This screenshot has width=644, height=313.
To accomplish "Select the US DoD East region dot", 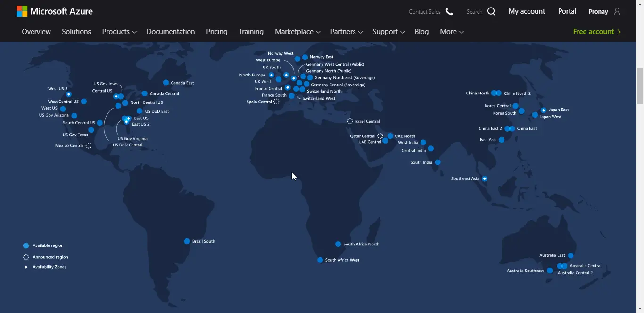I will (x=140, y=111).
